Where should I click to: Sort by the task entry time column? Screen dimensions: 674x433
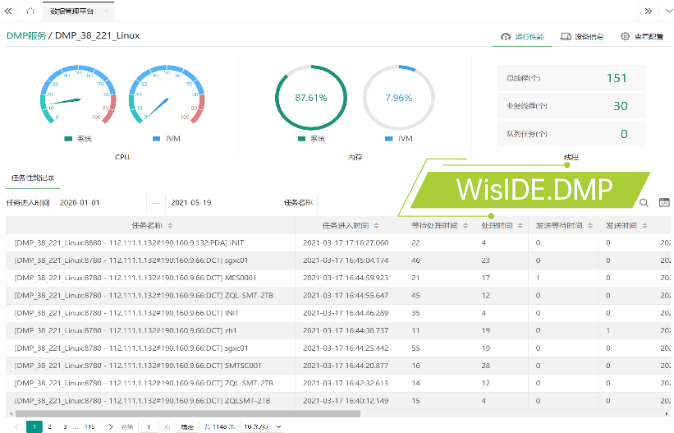point(370,226)
